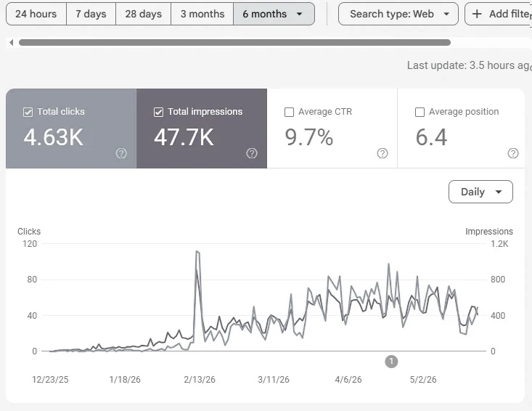The image size is (532, 411).
Task: Open the Daily granularity dropdown
Action: click(480, 192)
